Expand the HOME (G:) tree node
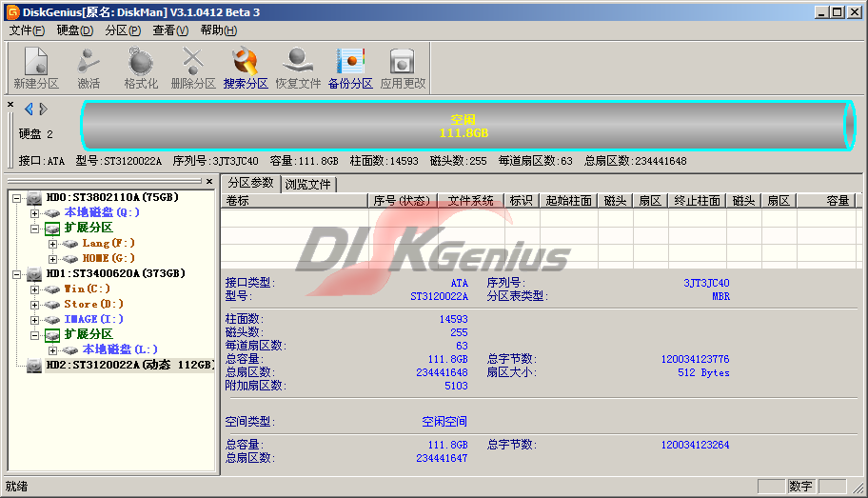Screen dimensions: 868x498 (52, 259)
